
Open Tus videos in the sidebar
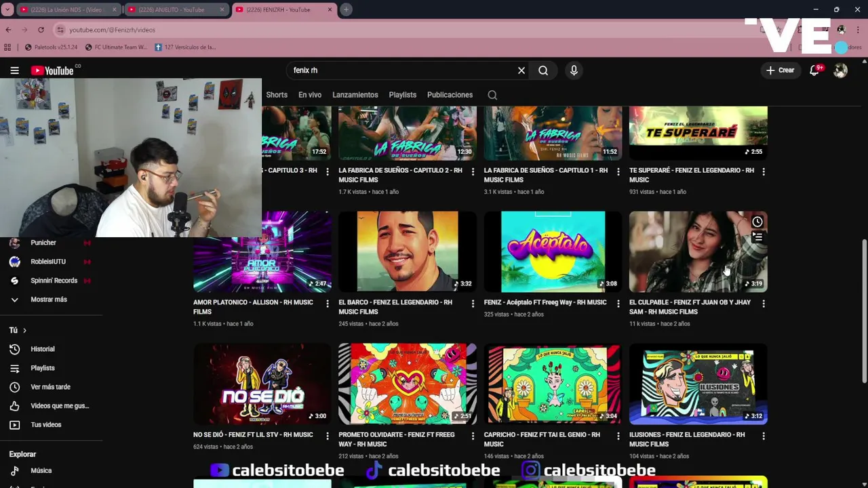pyautogui.click(x=45, y=425)
